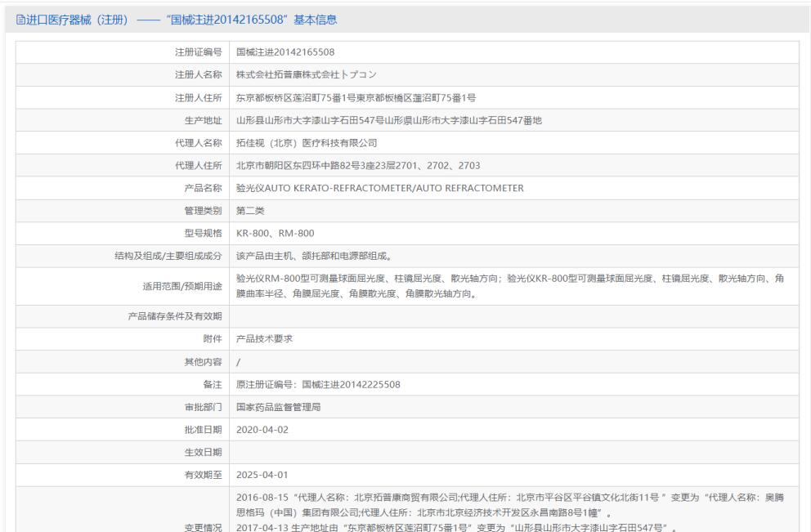Click the label 附件
This screenshot has width=811, height=532.
tap(212, 339)
